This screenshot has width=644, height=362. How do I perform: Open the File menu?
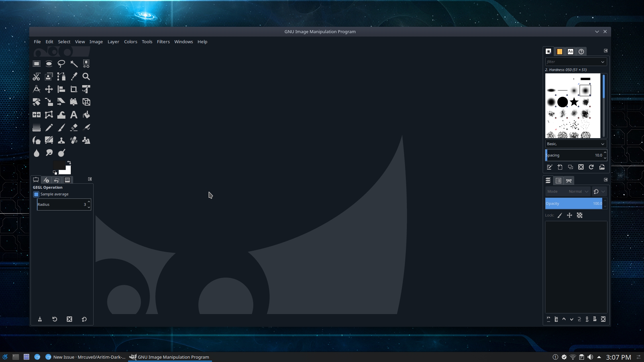click(x=37, y=42)
